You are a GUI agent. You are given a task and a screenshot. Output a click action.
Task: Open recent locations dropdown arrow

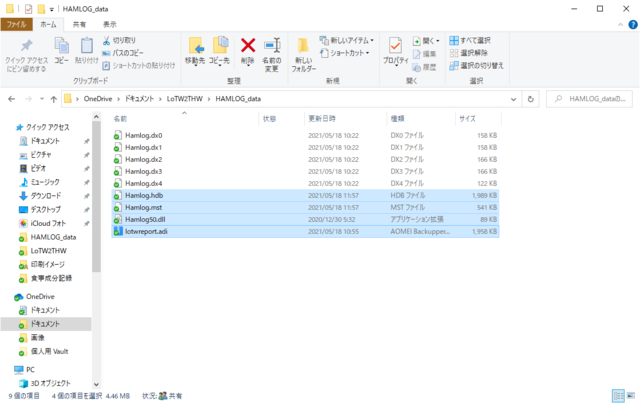coord(42,99)
